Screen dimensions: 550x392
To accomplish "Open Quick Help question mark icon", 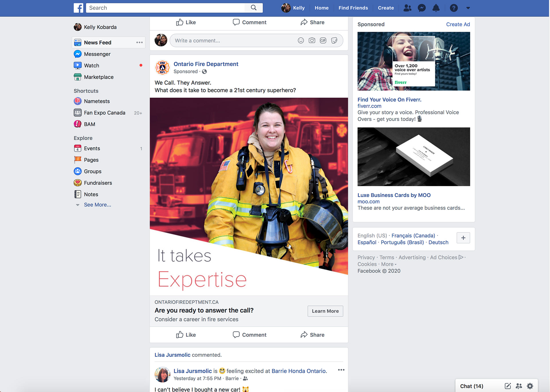I will 454,8.
